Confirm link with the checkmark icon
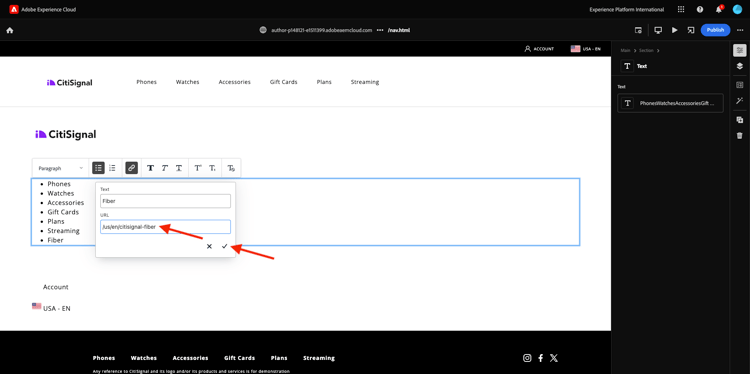Viewport: 750px width, 374px height. pyautogui.click(x=224, y=246)
